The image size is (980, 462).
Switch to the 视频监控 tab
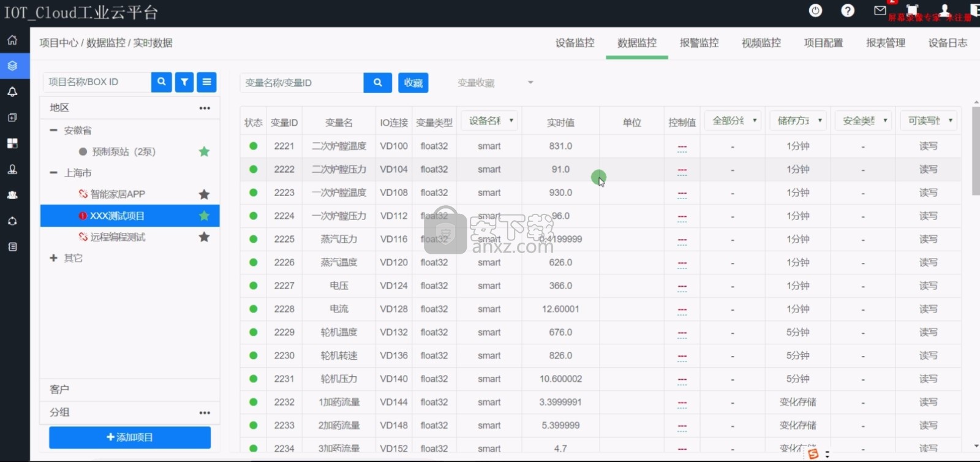(x=761, y=43)
